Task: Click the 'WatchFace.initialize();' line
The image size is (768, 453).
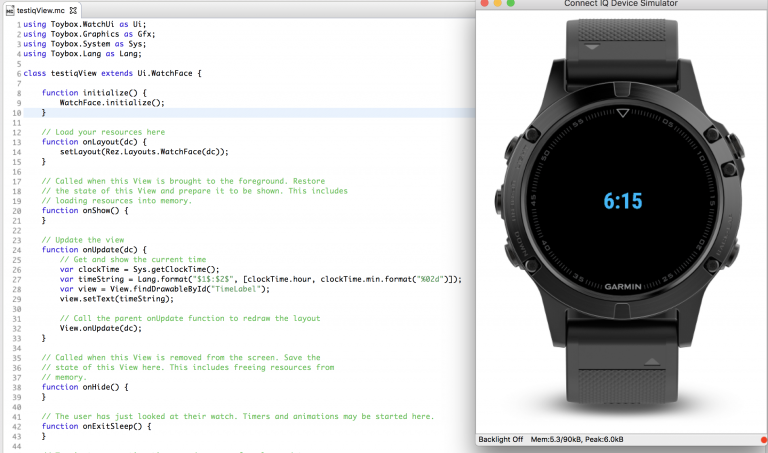Action: pyautogui.click(x=112, y=102)
